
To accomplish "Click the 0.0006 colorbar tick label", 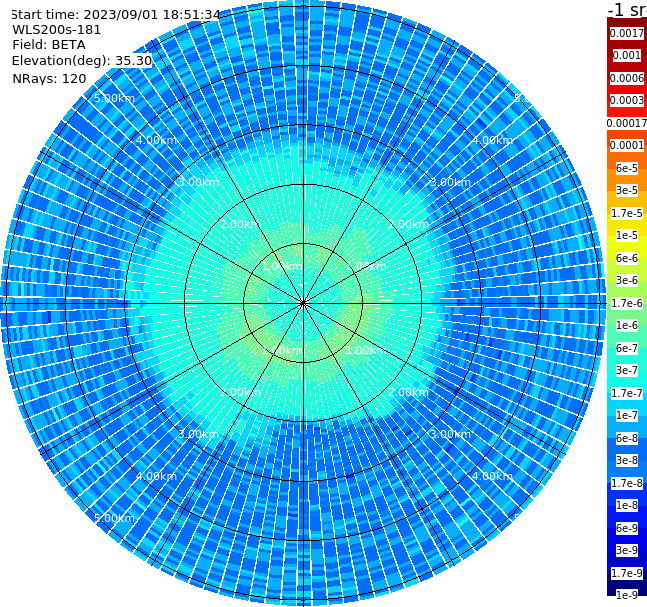I will [627, 78].
